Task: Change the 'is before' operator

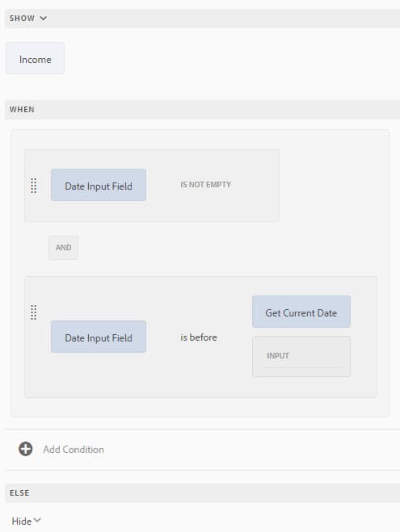Action: pos(199,337)
